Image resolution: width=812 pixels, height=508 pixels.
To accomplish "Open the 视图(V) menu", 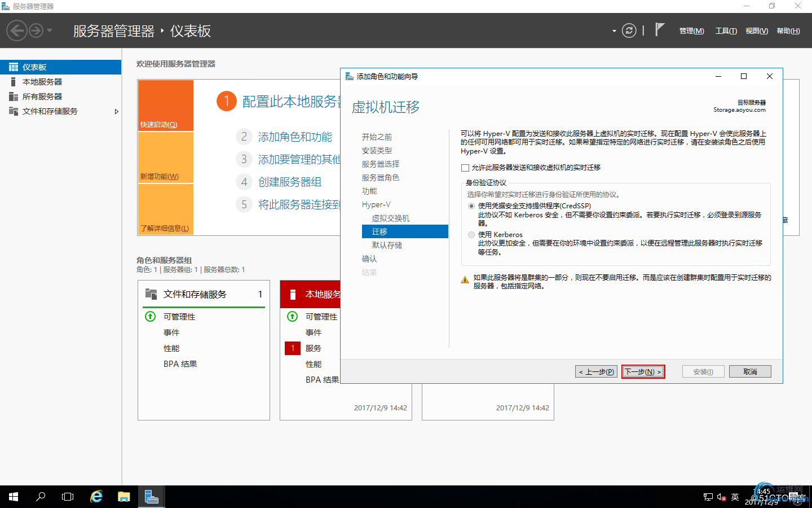I will (756, 31).
